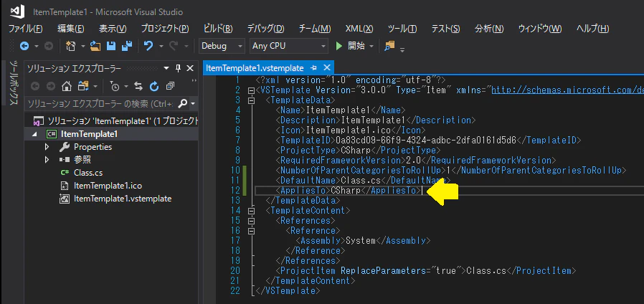
Task: Click the Redo arrow icon
Action: click(x=174, y=46)
